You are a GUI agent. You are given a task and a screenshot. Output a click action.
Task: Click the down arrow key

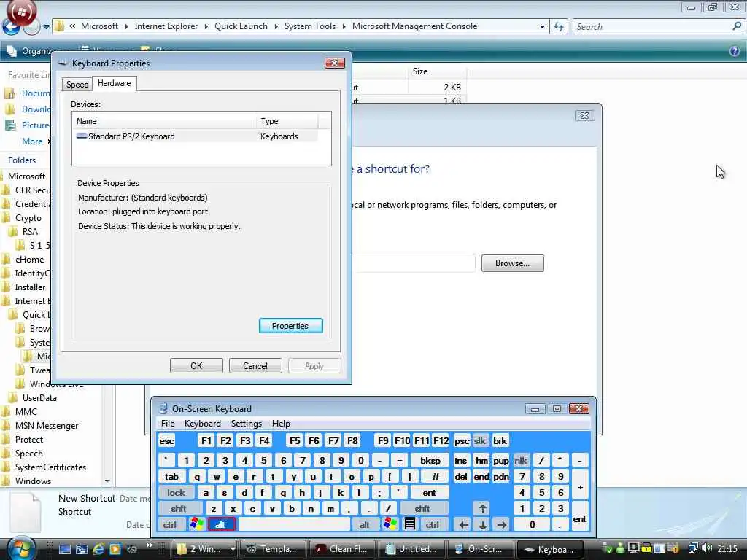tap(483, 525)
